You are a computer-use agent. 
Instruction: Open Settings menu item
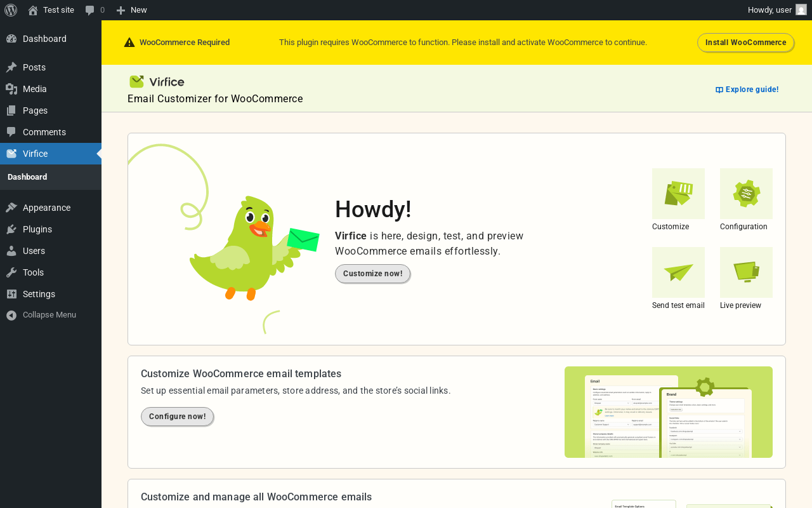(x=51, y=294)
